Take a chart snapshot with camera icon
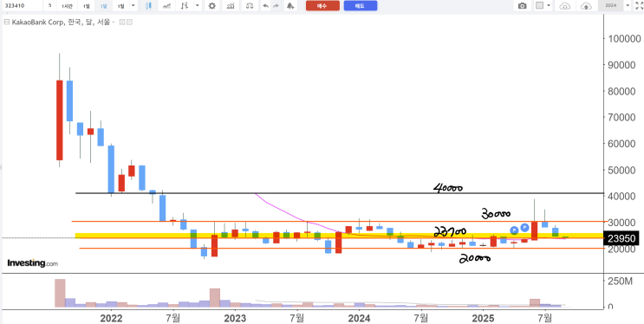The width and height of the screenshot is (644, 324). [x=523, y=6]
